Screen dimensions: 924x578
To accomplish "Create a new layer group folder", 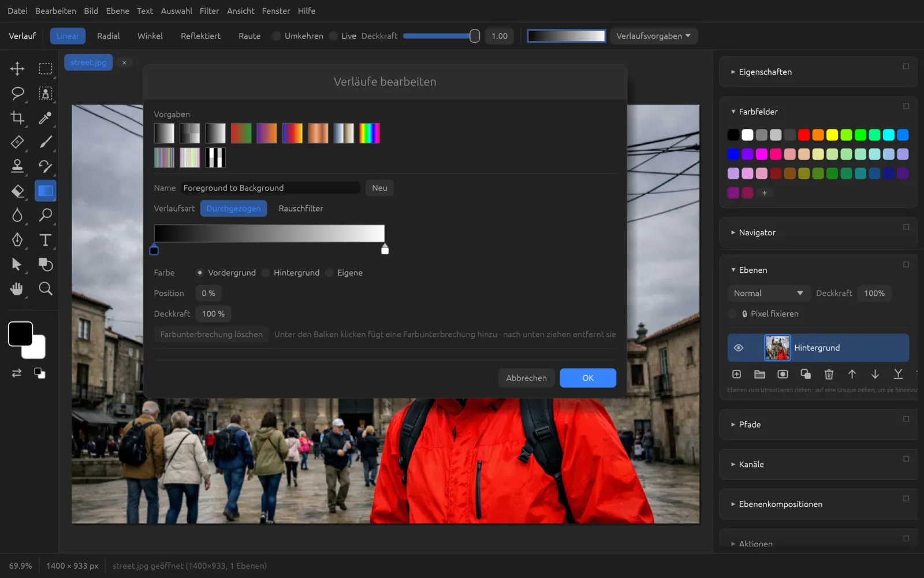I will pyautogui.click(x=759, y=375).
